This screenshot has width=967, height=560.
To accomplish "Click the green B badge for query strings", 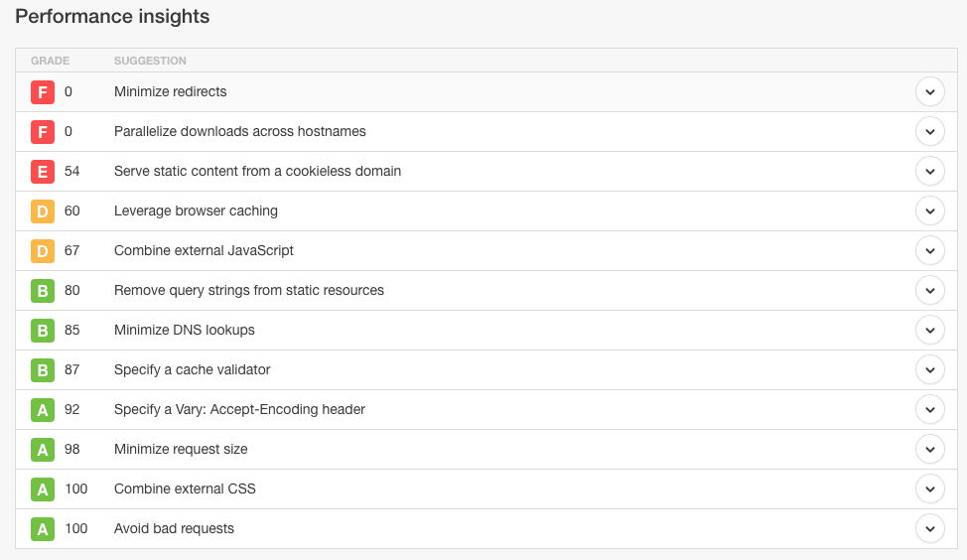I will (43, 291).
